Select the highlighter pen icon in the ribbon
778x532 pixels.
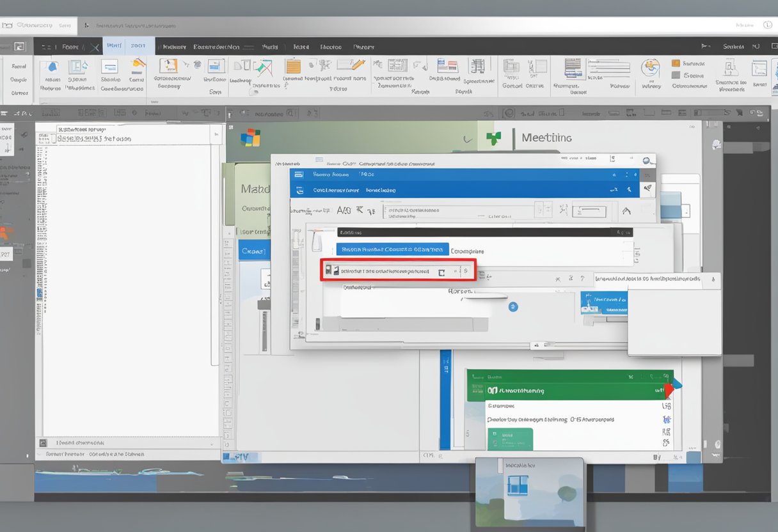tap(353, 66)
